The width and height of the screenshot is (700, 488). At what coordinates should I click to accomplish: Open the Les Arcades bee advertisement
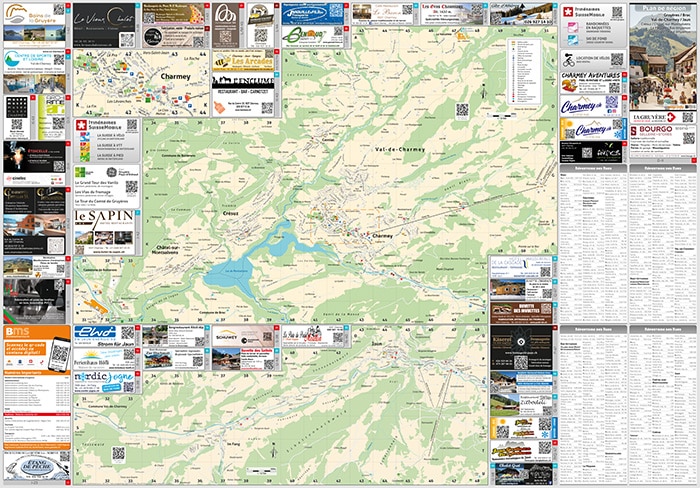coord(243,59)
